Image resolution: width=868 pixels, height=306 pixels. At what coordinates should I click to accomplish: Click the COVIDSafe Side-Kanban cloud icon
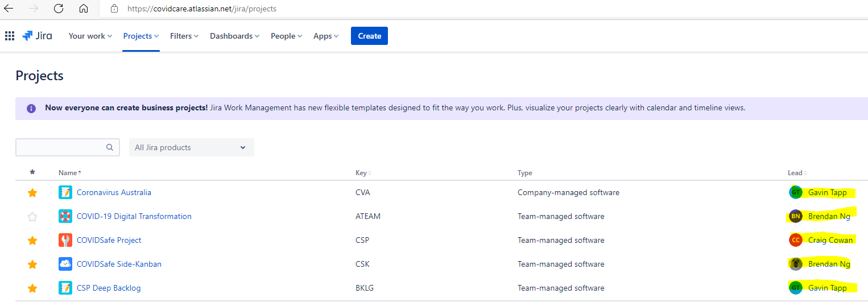click(65, 264)
